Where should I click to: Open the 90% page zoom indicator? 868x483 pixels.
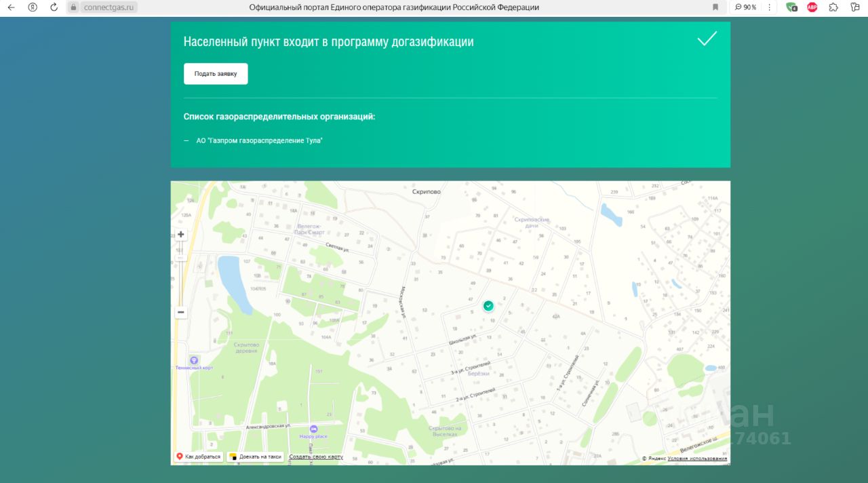coord(746,7)
